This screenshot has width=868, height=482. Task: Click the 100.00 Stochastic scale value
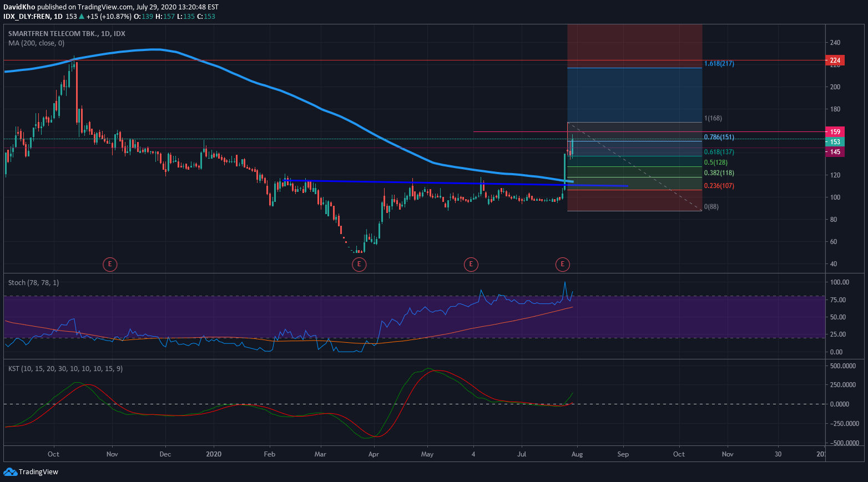839,282
